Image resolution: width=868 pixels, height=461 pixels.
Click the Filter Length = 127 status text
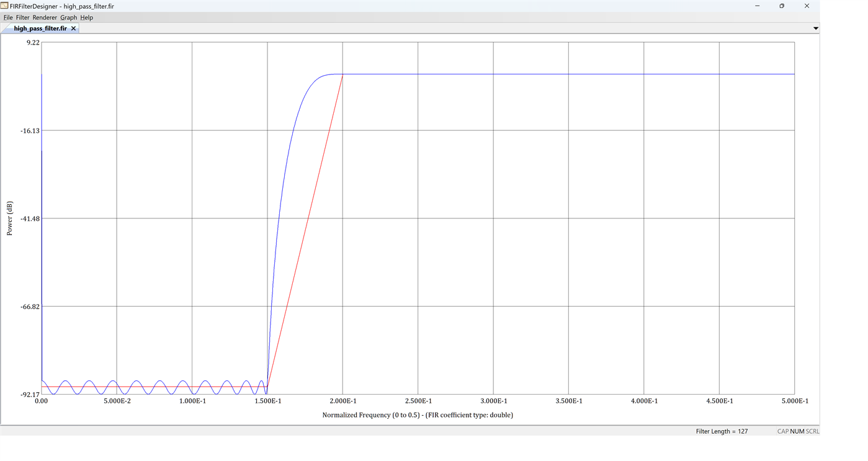click(x=722, y=431)
